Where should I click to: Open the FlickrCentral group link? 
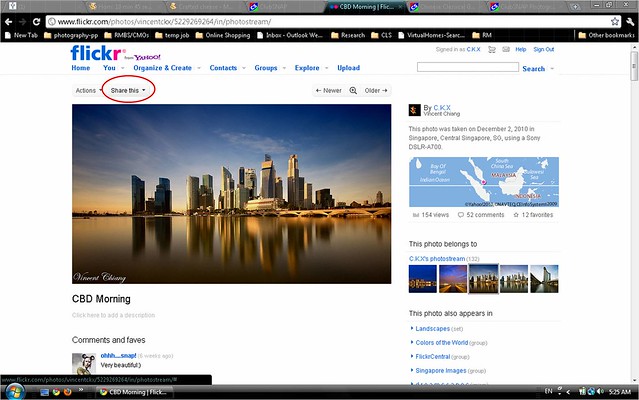(432, 356)
